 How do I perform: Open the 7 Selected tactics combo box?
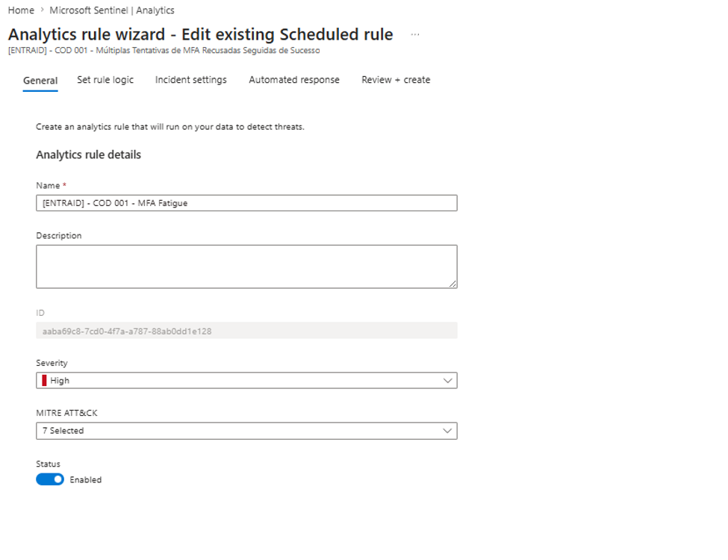(x=246, y=430)
